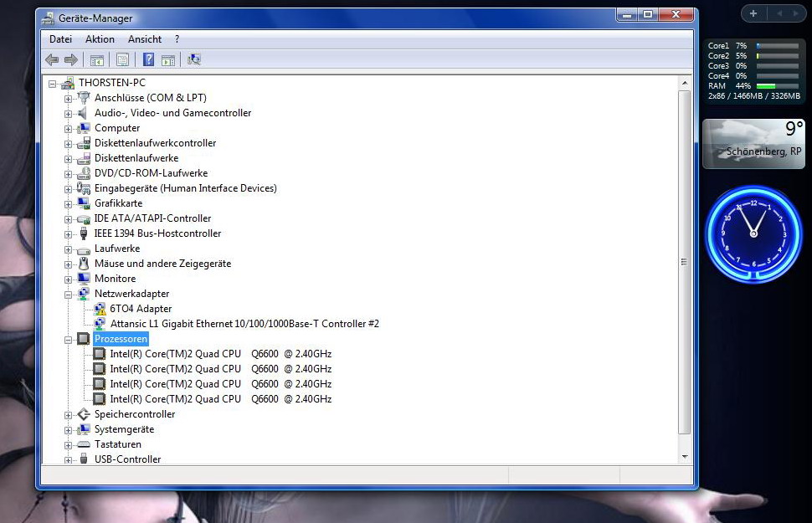Scan for hardware changes toolbar icon
This screenshot has height=523, width=812.
click(x=194, y=60)
